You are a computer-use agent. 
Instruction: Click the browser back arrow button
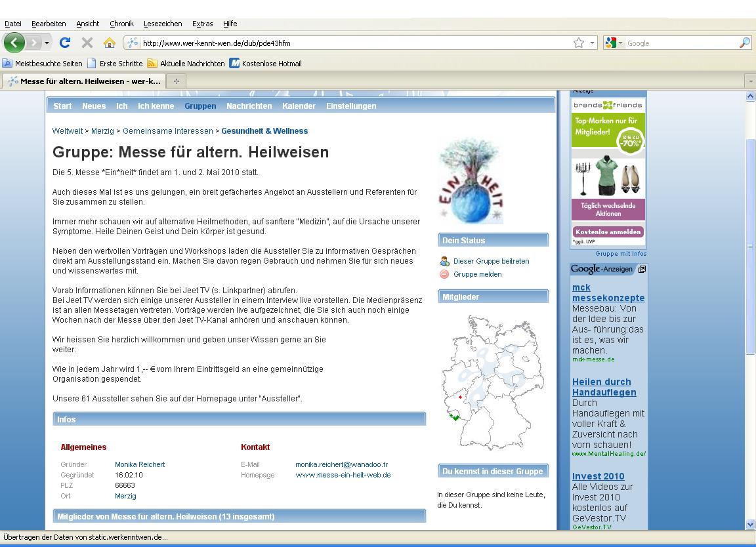tap(14, 43)
